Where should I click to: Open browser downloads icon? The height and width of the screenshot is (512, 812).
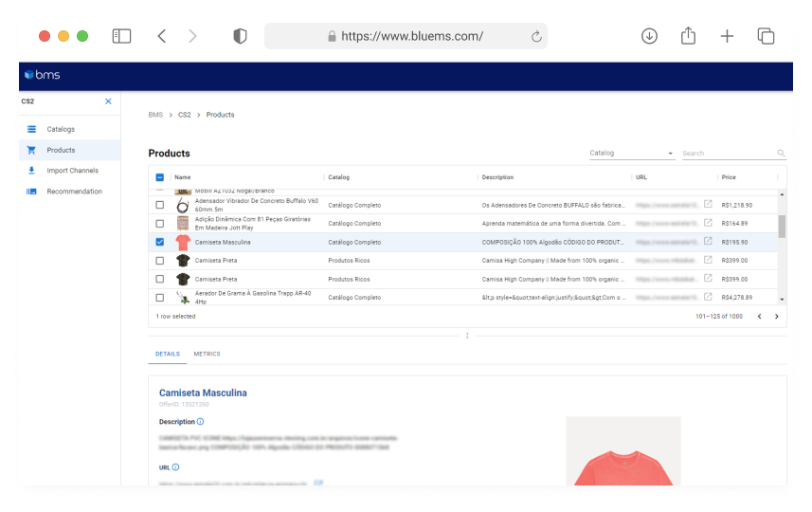pyautogui.click(x=649, y=36)
